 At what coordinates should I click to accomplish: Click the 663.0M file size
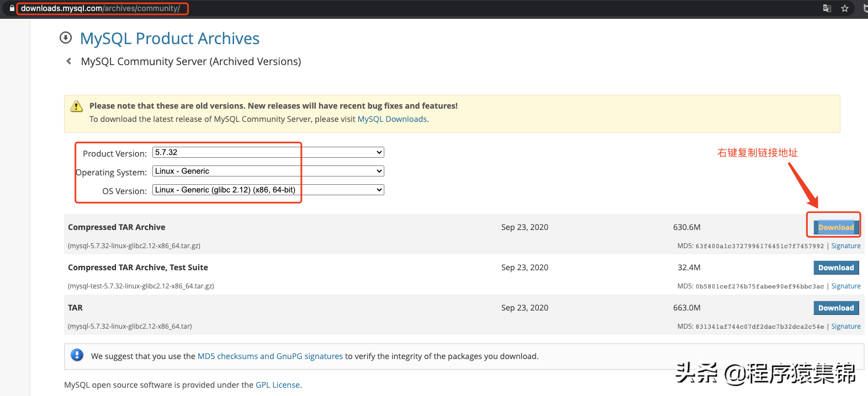click(687, 308)
